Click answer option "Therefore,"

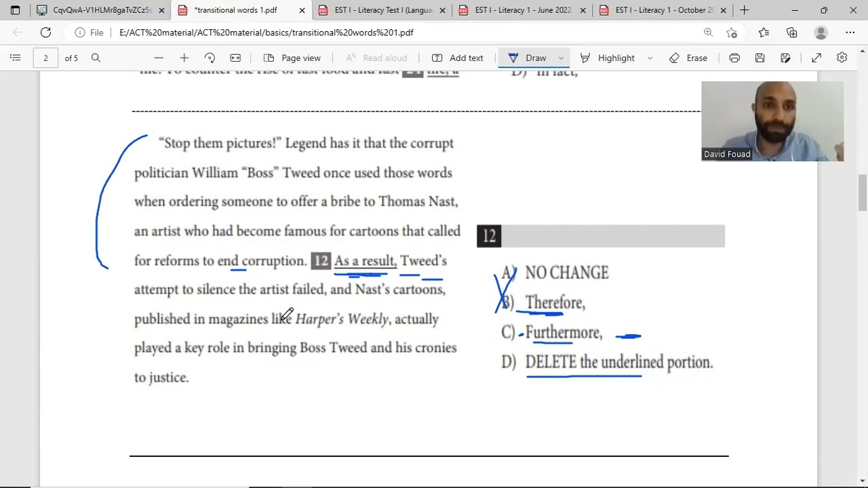[555, 302]
